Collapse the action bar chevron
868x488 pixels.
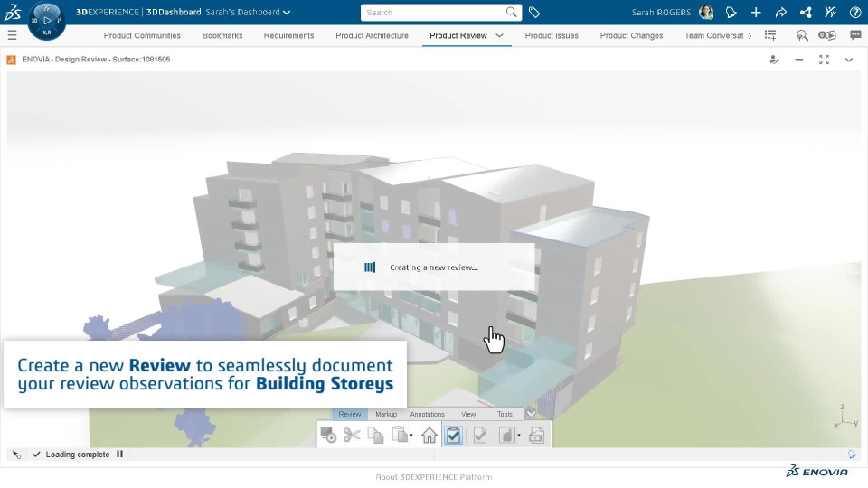[531, 414]
